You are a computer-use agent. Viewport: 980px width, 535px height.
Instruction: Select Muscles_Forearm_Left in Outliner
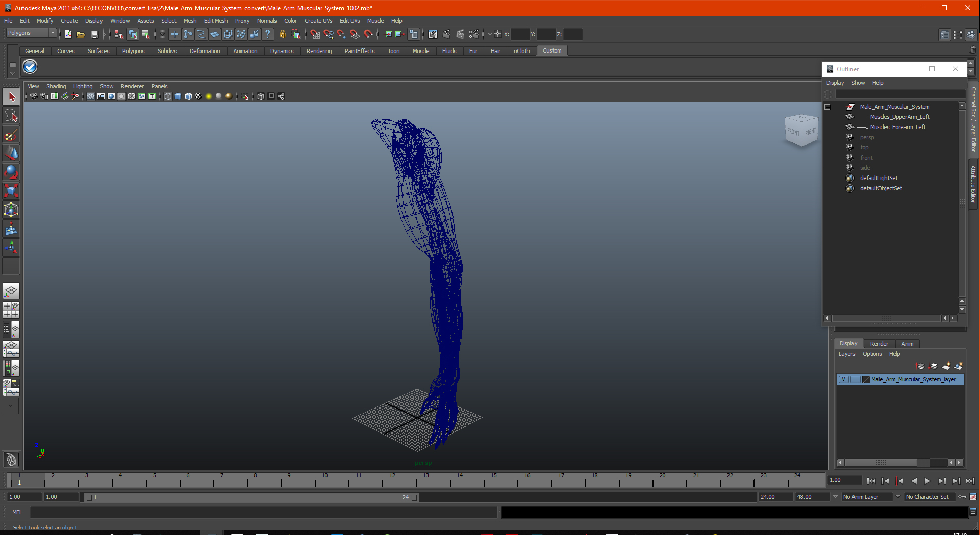click(898, 127)
